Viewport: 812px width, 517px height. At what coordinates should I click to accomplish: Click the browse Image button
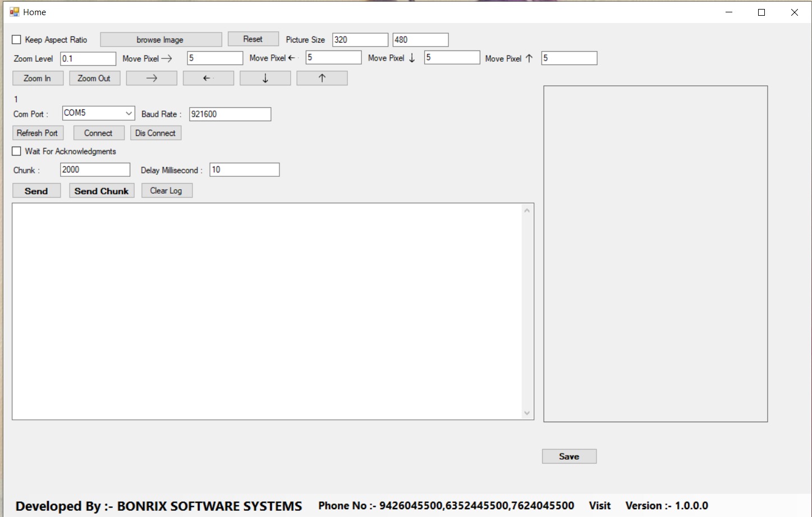160,40
